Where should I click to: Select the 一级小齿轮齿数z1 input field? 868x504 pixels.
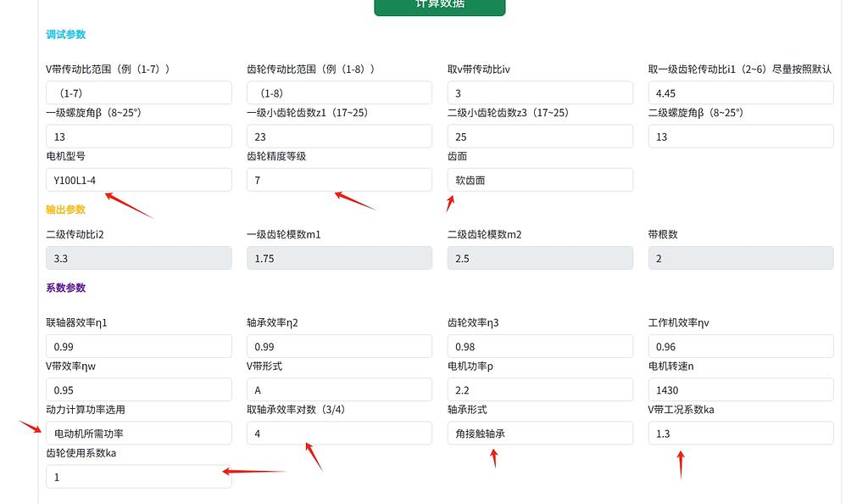[x=339, y=137]
